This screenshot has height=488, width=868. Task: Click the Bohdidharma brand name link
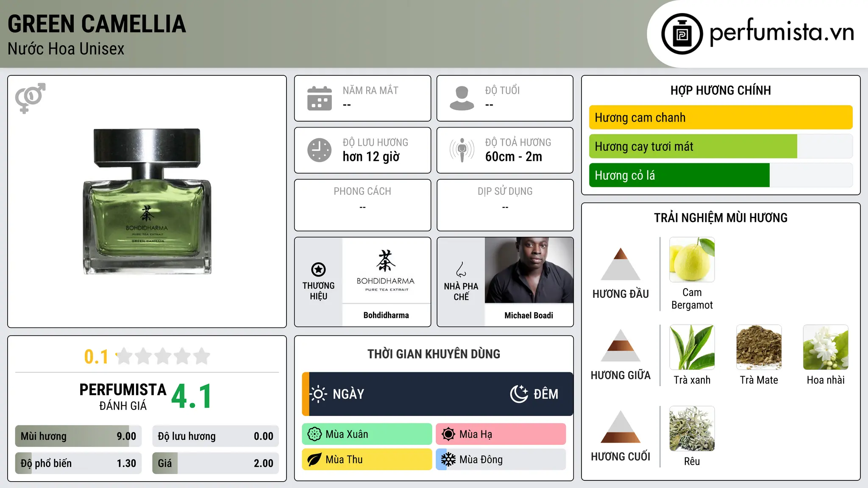pyautogui.click(x=386, y=315)
